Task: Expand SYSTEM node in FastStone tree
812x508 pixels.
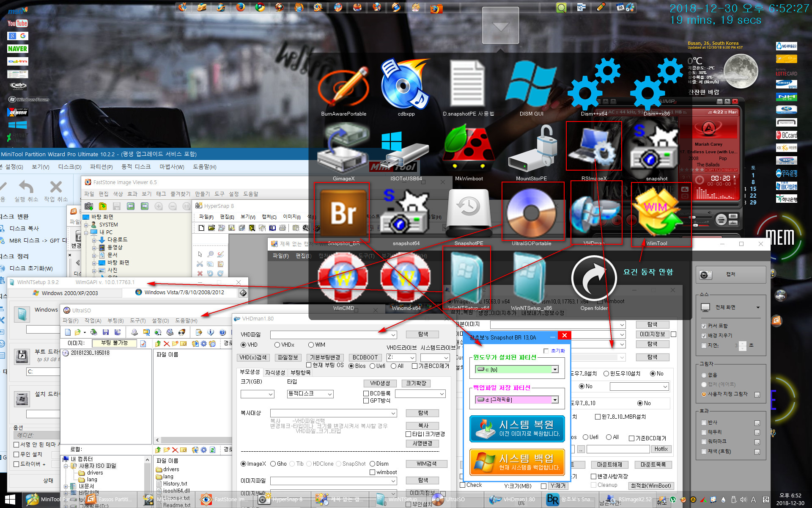Action: click(87, 225)
